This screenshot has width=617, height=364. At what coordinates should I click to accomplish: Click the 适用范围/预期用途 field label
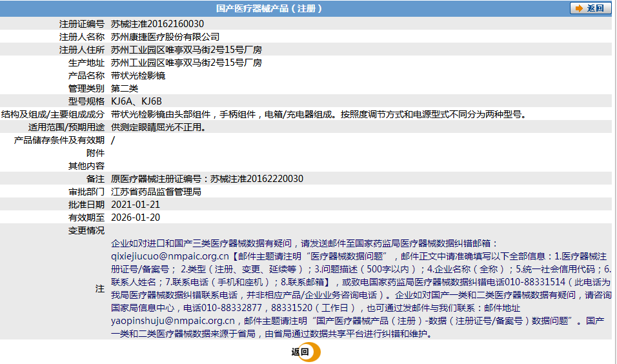click(x=66, y=128)
